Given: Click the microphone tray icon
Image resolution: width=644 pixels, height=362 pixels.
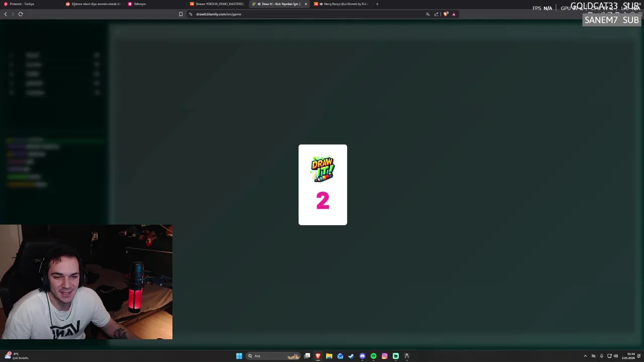Looking at the screenshot, I should pos(601,356).
